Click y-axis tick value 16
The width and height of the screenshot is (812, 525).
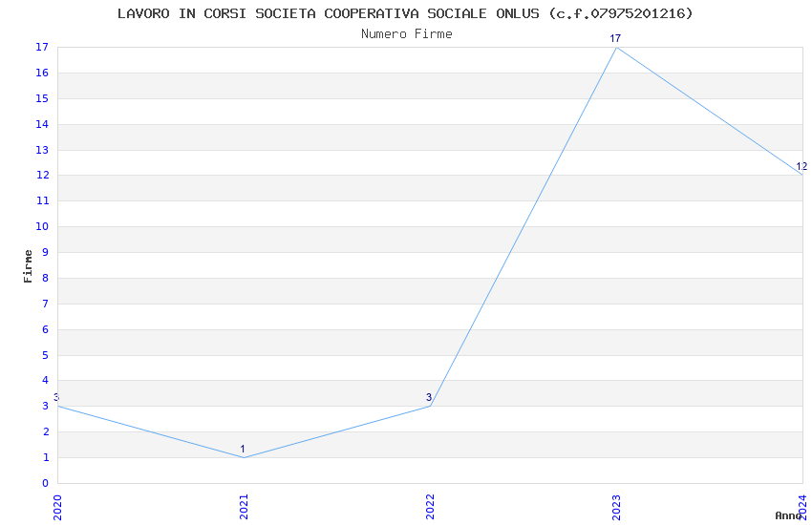pos(42,73)
